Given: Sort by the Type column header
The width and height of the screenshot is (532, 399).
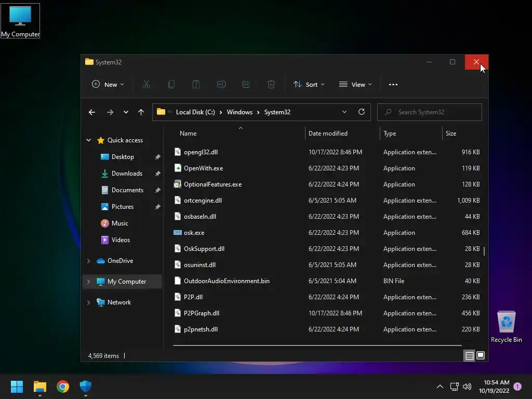Looking at the screenshot, I should pos(390,134).
